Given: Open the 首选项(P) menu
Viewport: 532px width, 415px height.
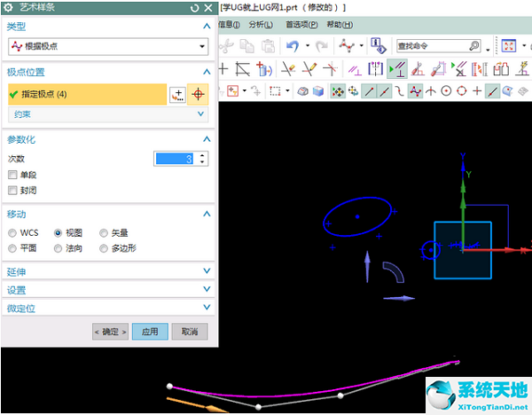Looking at the screenshot, I should (x=301, y=25).
